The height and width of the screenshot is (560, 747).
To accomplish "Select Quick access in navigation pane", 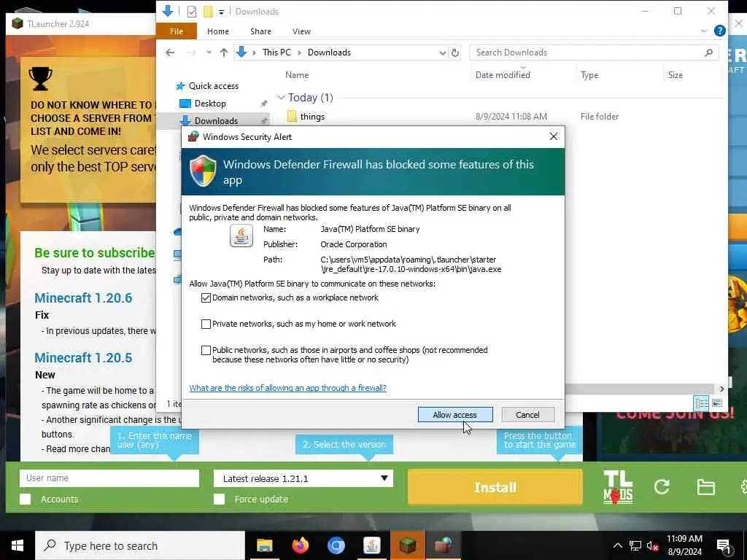I will (x=214, y=86).
